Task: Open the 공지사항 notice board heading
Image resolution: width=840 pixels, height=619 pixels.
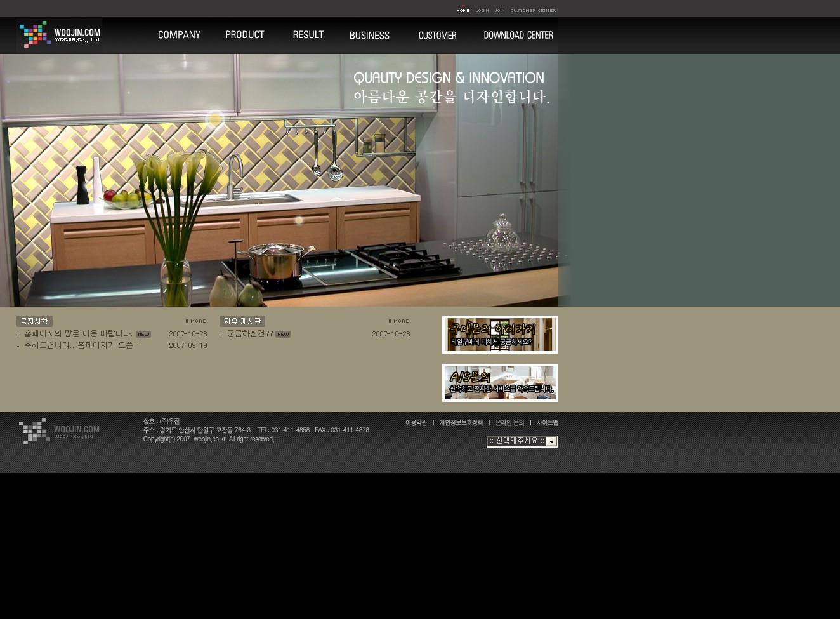Action: (34, 321)
